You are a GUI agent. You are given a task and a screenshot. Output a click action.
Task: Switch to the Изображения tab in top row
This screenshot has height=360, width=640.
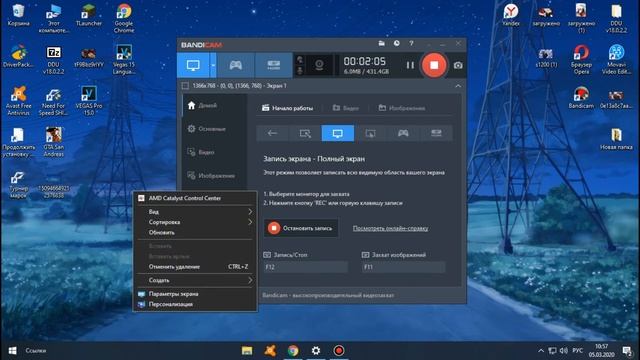pos(402,108)
